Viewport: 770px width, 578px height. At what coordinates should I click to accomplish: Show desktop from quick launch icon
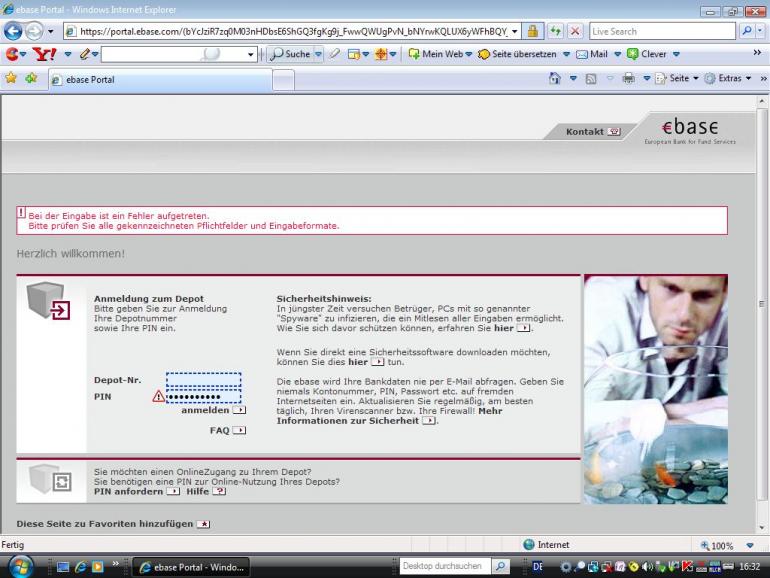[x=63, y=567]
